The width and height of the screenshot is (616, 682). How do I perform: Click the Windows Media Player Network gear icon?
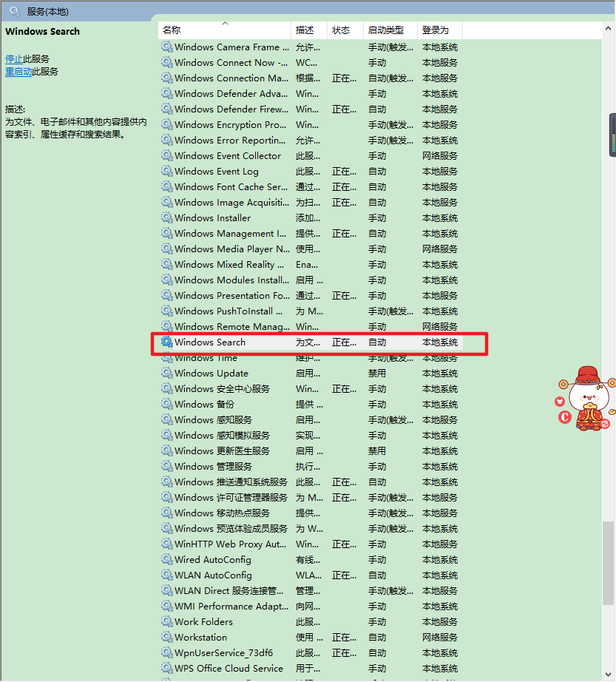tap(166, 249)
